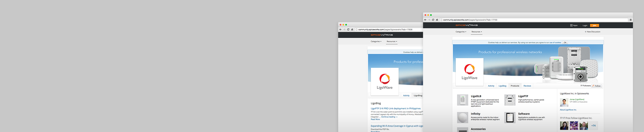Reload the page in rear browser window
Viewport: 644px width, 132px height.
click(348, 29)
